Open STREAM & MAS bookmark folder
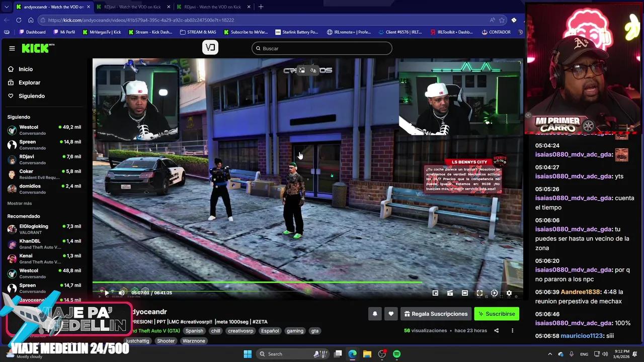 197,32
